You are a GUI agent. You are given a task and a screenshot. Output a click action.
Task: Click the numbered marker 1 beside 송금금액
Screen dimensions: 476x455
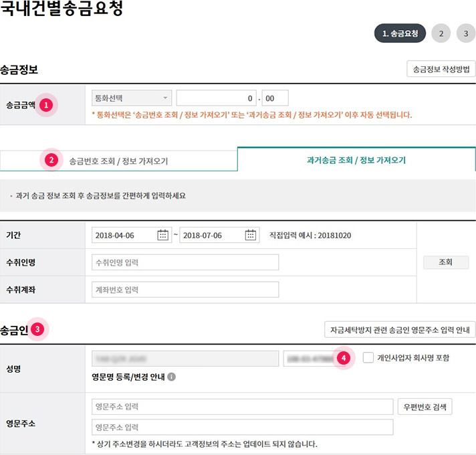tap(46, 105)
